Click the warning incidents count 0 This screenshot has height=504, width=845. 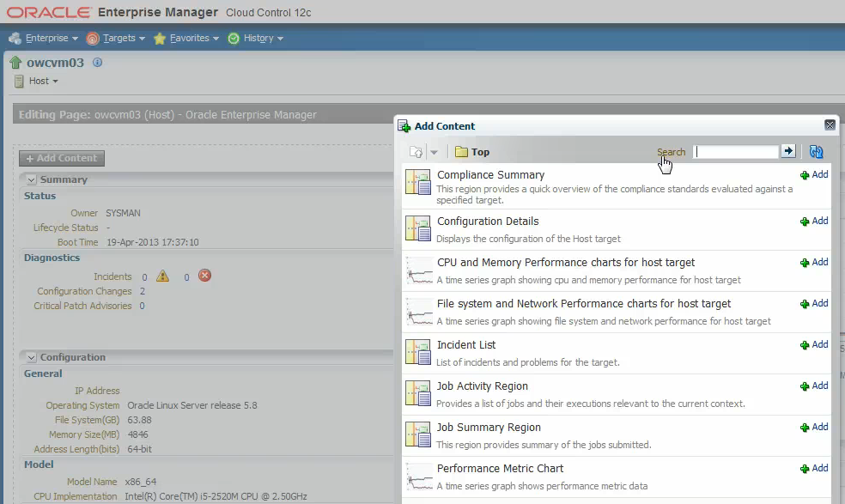click(x=144, y=277)
